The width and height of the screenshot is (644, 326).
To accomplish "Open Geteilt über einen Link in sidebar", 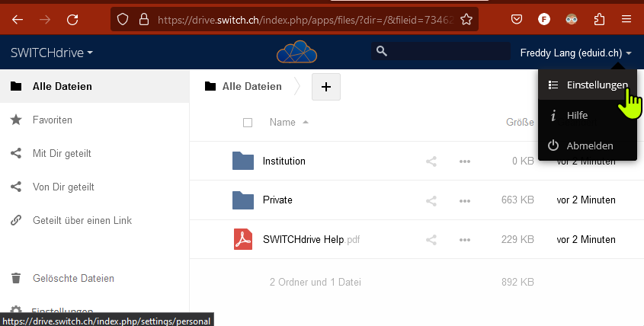I will [x=95, y=220].
